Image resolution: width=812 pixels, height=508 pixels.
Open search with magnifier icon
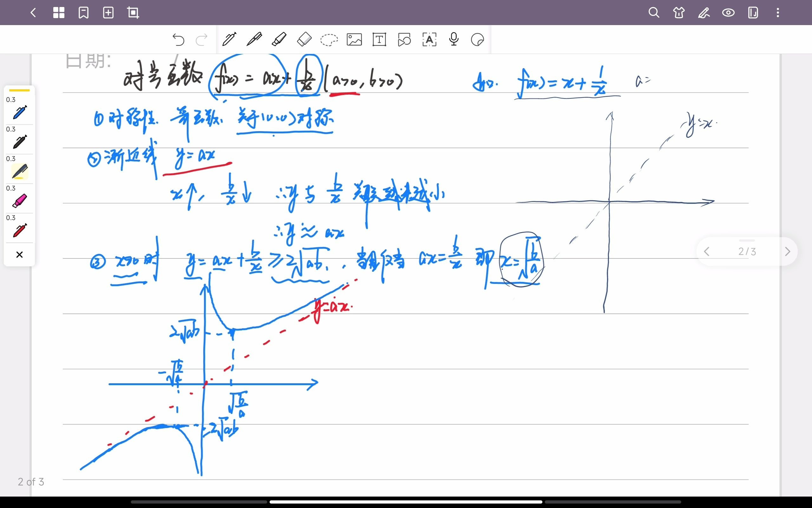654,13
